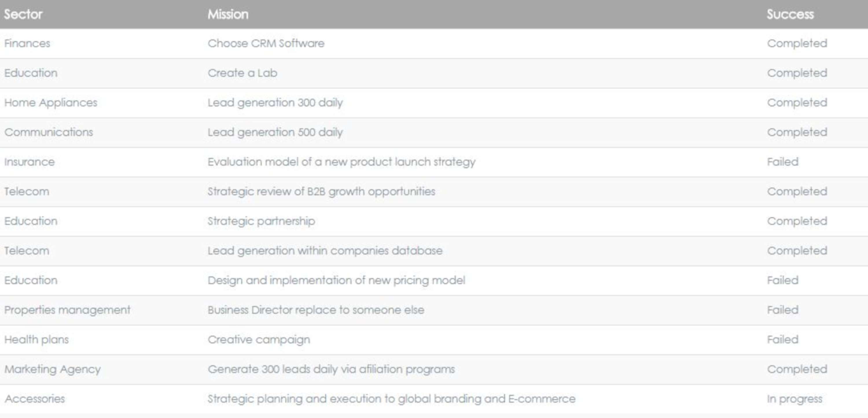Click the Home Appliances sector cell
The width and height of the screenshot is (868, 418).
[51, 103]
